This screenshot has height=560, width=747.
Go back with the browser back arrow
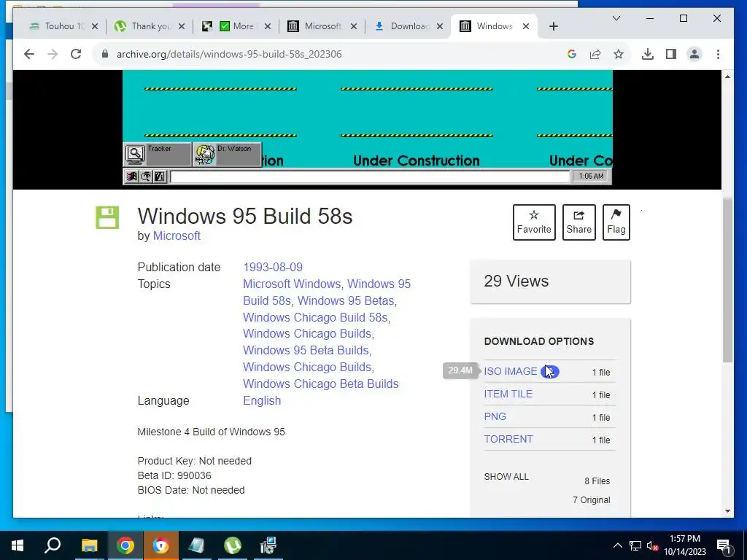point(29,54)
